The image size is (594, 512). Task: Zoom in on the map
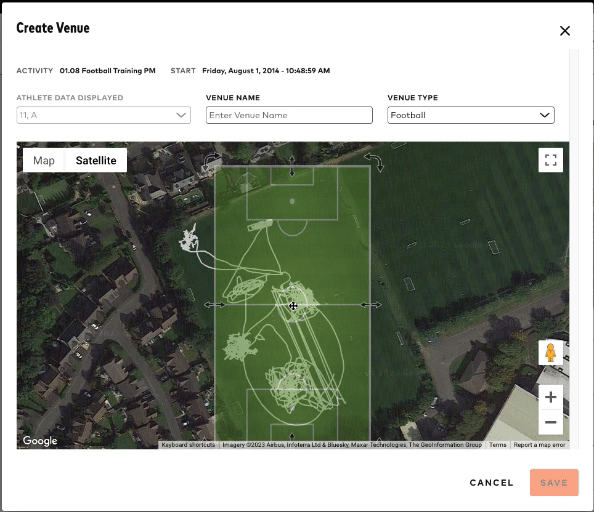coord(550,397)
